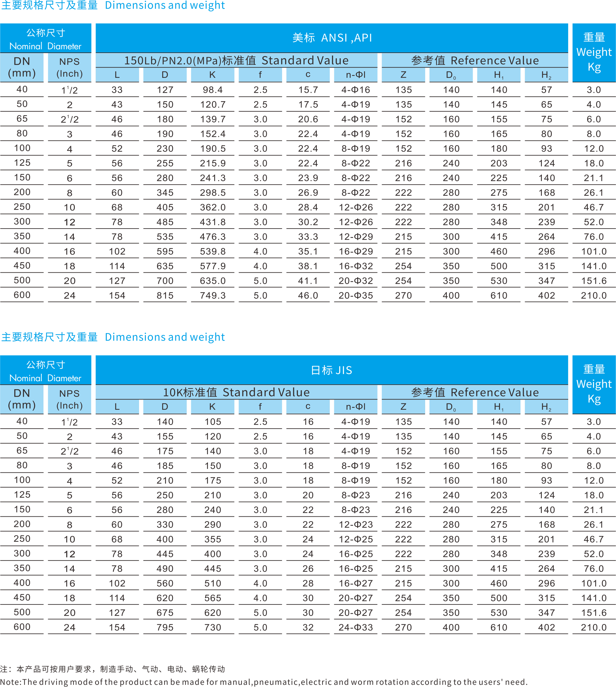The height and width of the screenshot is (687, 616).
Task: Select D value '127' in ANSI DN 40 row
Action: point(165,90)
